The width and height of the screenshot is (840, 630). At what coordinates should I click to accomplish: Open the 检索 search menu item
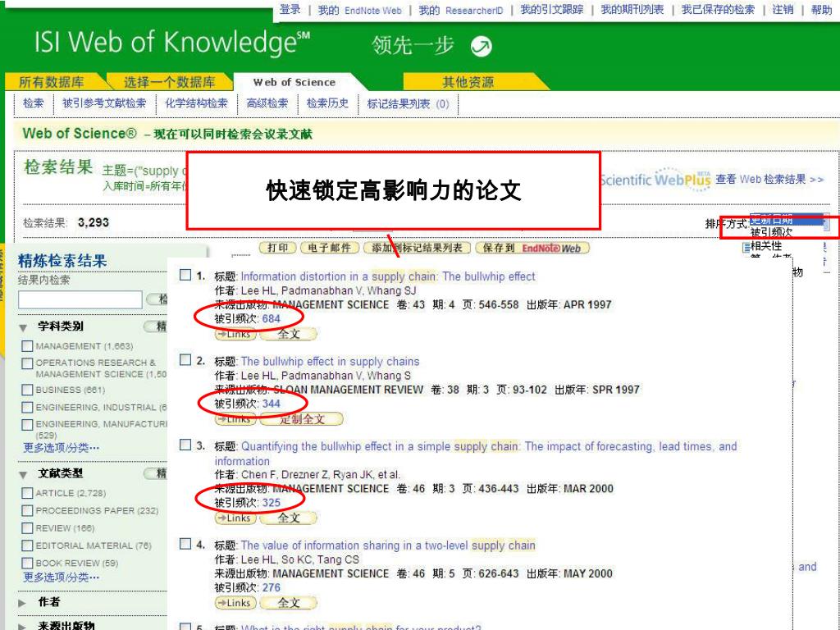pyautogui.click(x=33, y=103)
